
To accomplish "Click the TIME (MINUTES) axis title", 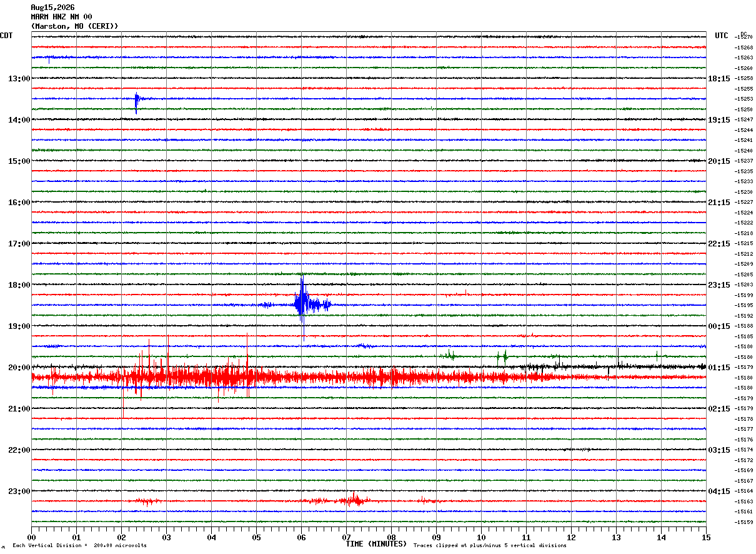I will [376, 544].
